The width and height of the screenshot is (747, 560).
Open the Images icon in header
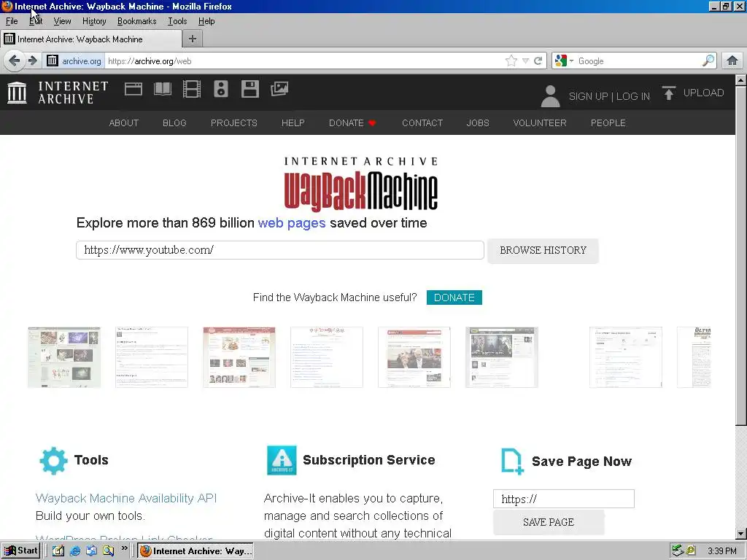(279, 89)
